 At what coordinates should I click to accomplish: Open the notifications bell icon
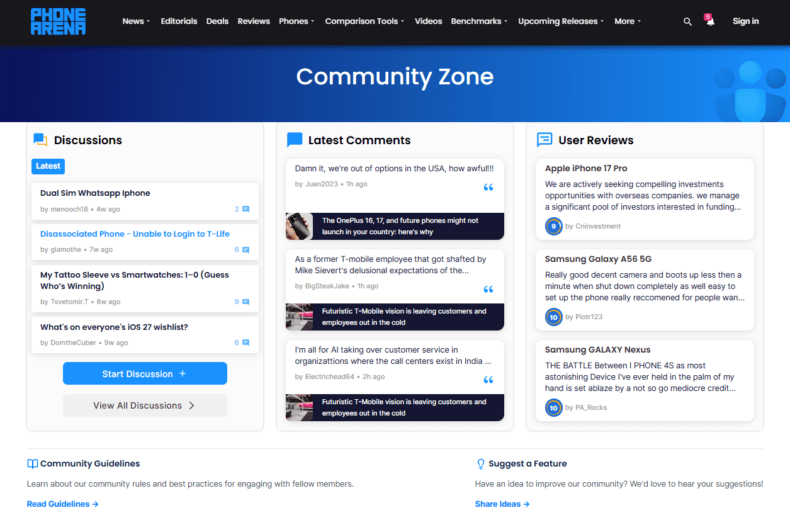coord(710,21)
